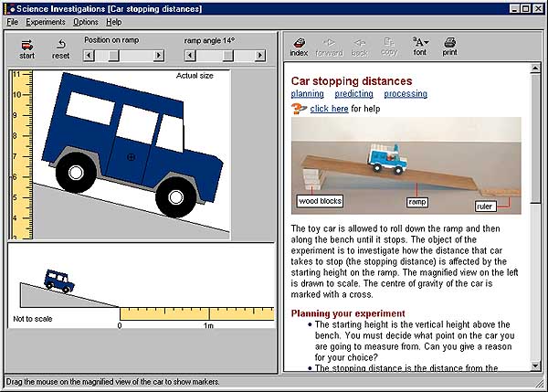Click the 'Planning your experiment' heading
548x392 pixels.
pyautogui.click(x=348, y=313)
